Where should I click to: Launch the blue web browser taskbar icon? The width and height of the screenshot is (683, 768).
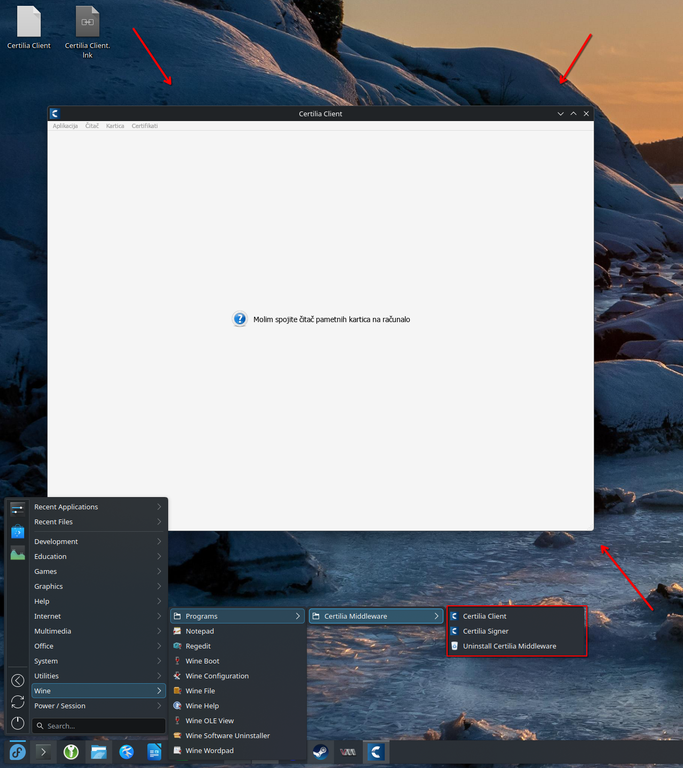(126, 751)
